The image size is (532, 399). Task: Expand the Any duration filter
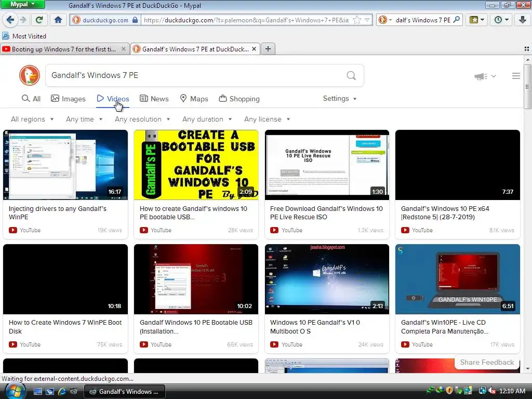[207, 119]
